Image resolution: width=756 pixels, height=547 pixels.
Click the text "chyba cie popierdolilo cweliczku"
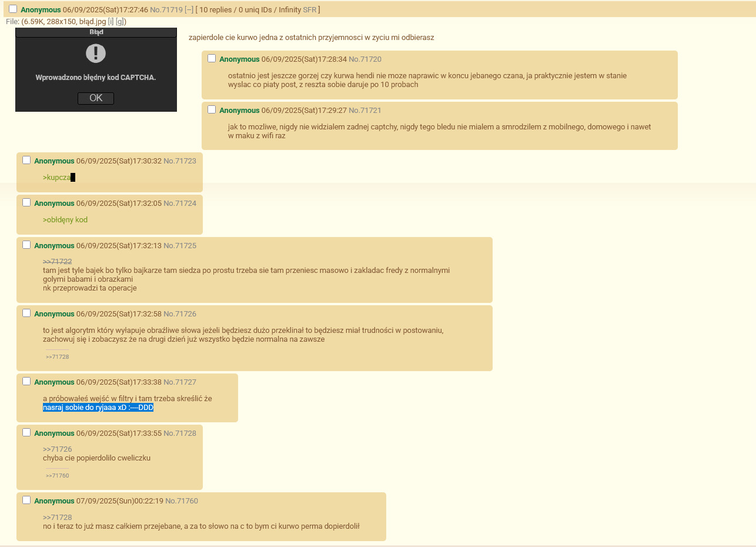97,458
